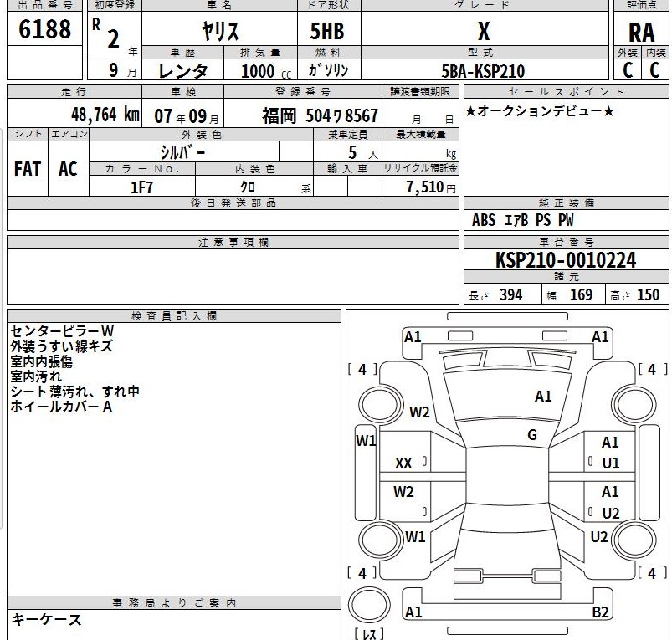The image size is (672, 640).
Task: Select the vehicle history value レンタ
Action: [183, 71]
